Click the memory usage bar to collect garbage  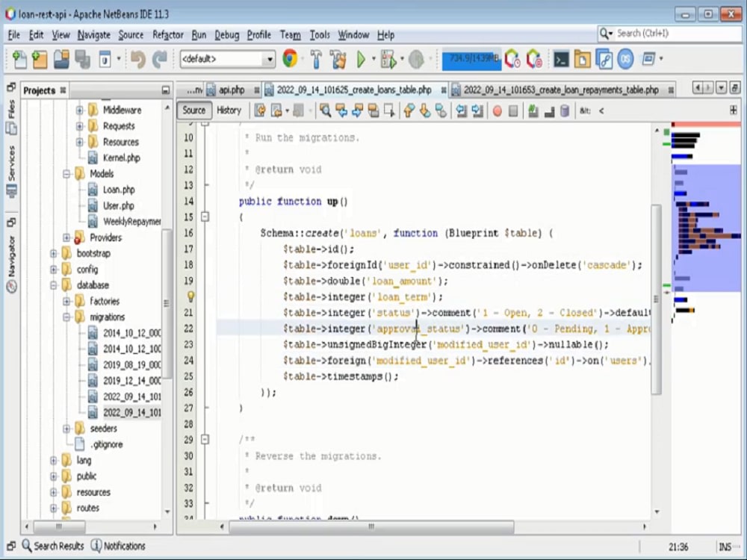(x=471, y=59)
